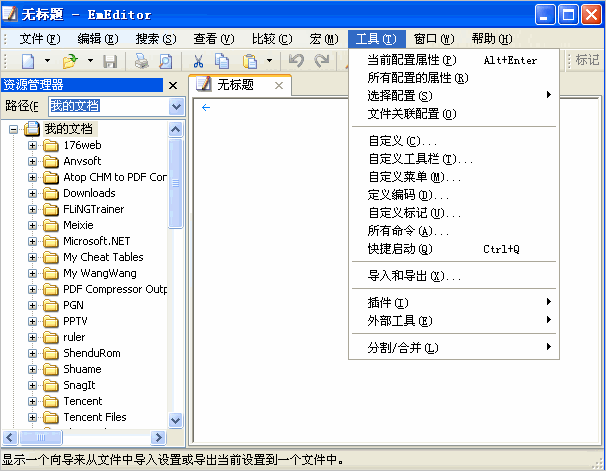Open the 文件(F) menu

point(39,39)
